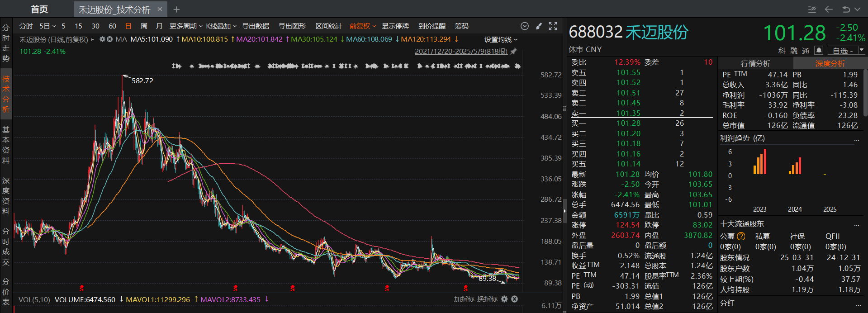Click 导出数据 to export data

click(x=256, y=26)
